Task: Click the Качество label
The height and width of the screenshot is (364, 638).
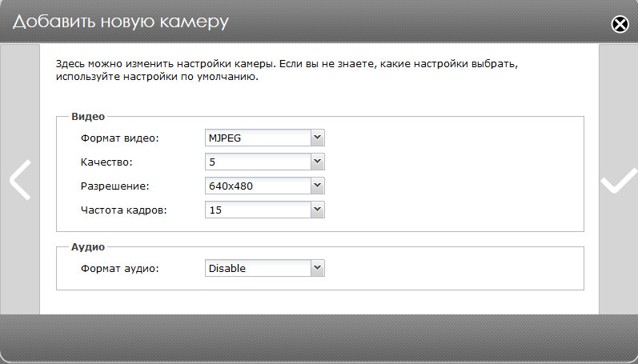Action: point(106,162)
